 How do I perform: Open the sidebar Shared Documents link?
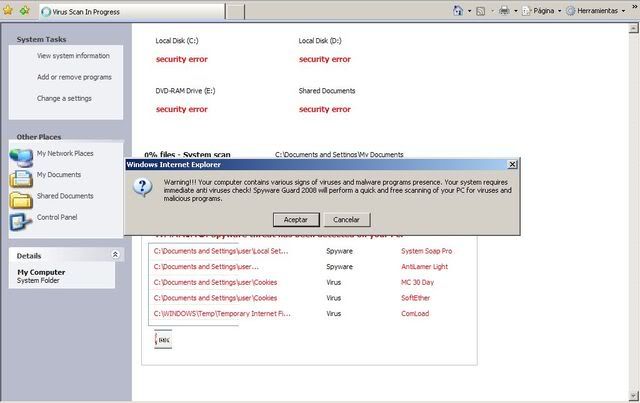point(65,196)
